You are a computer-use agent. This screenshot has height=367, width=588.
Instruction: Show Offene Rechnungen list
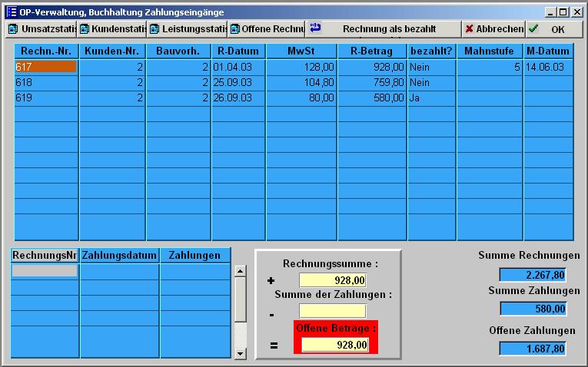267,29
